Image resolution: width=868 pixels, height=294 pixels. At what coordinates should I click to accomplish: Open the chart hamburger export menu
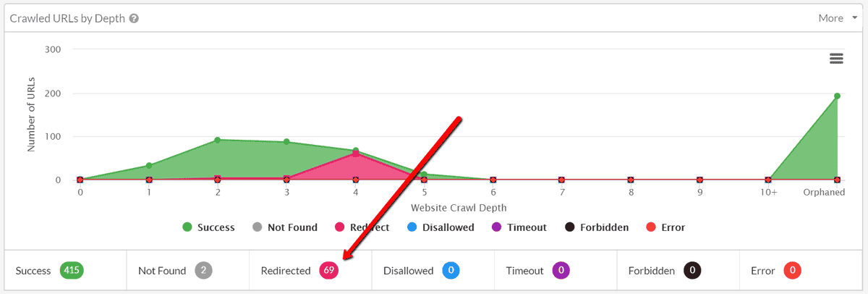tap(836, 59)
